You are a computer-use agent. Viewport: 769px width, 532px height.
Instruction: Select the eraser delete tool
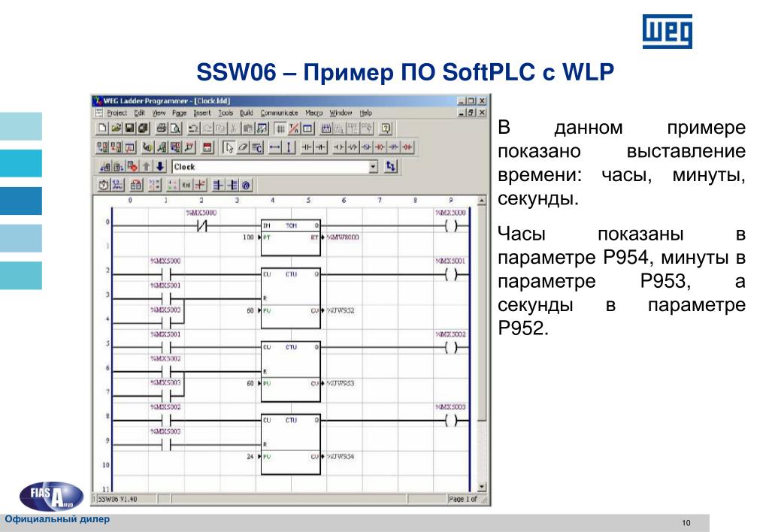click(244, 147)
